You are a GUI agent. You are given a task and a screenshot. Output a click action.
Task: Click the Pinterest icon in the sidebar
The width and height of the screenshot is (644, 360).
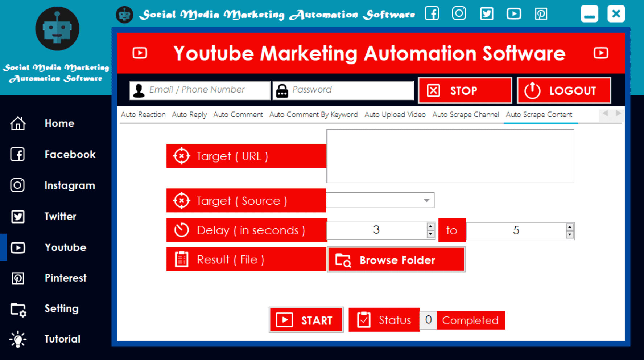[18, 278]
